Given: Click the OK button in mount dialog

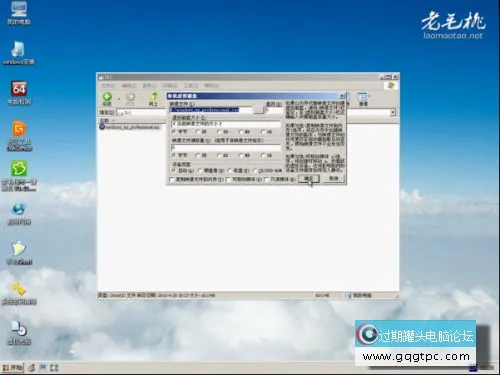Looking at the screenshot, I should [x=309, y=179].
